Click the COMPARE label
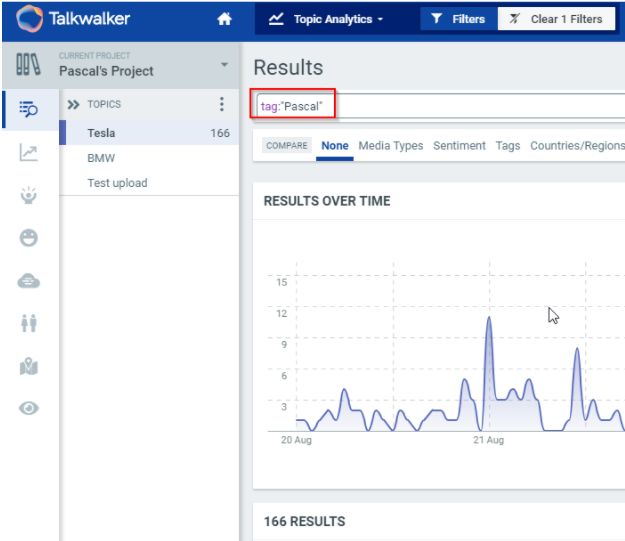Viewport: 625px width, 541px height. [287, 146]
